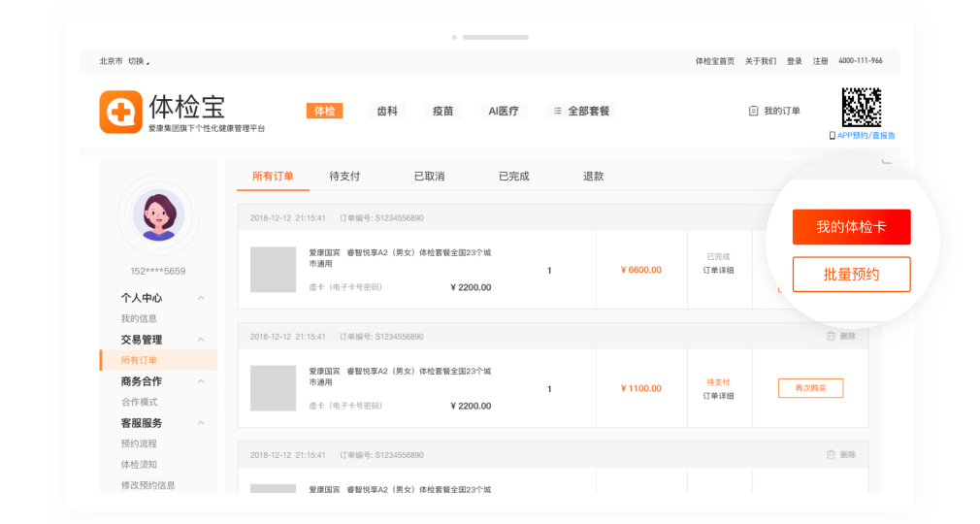980x524 pixels.
Task: Collapse the 商务合作 sidebar section
Action: pyautogui.click(x=201, y=381)
